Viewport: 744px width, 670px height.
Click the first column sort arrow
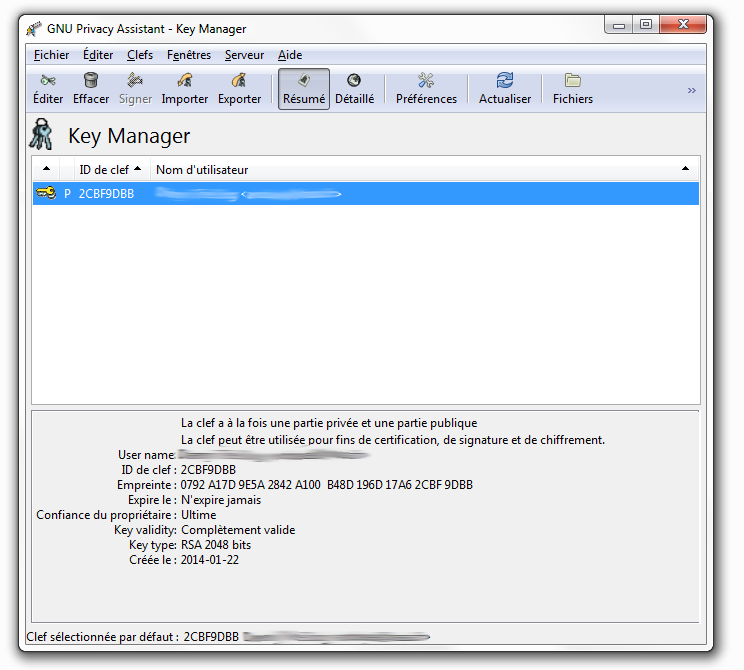(46, 168)
